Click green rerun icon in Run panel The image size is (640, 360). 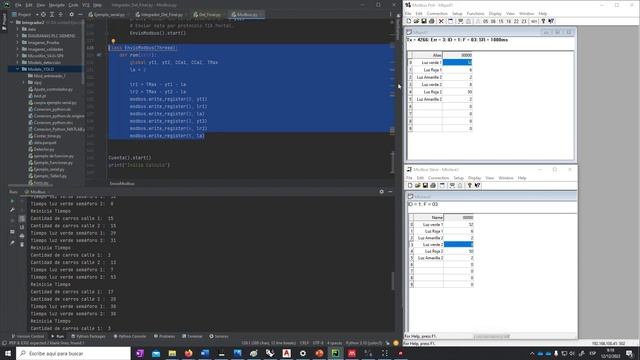(x=12, y=201)
